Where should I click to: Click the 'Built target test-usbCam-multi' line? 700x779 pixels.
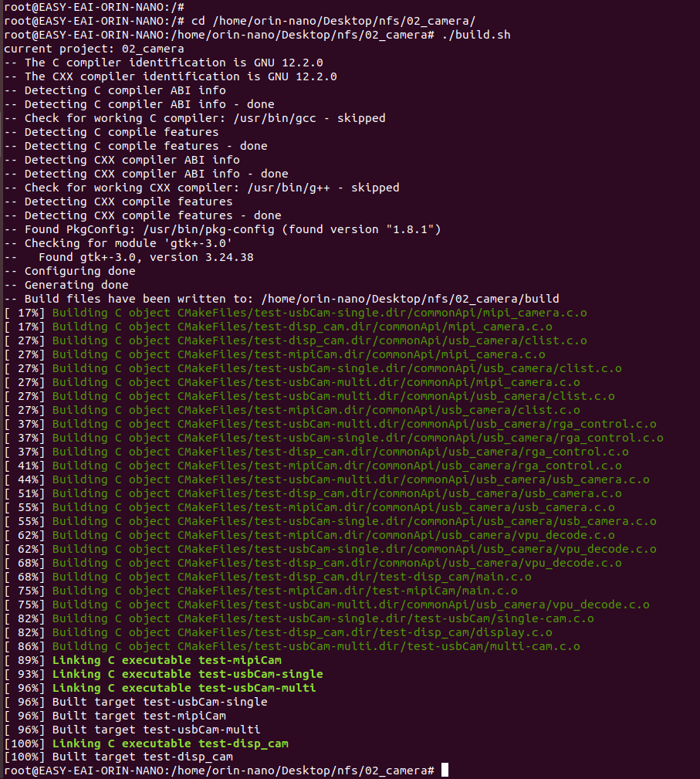(156, 730)
